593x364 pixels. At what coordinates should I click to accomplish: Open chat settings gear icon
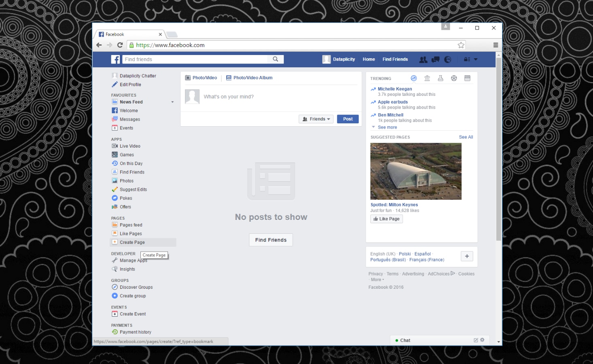click(x=482, y=340)
